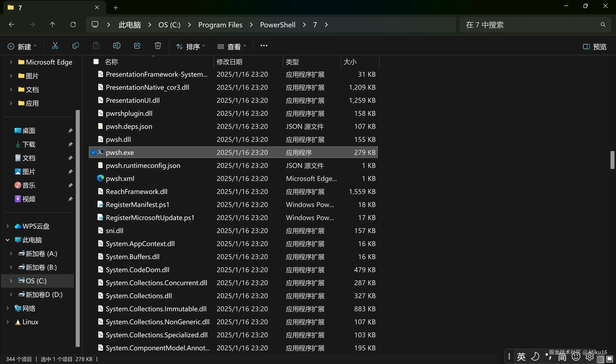Open the More options ellipsis menu
The height and width of the screenshot is (364, 616).
pos(264,46)
